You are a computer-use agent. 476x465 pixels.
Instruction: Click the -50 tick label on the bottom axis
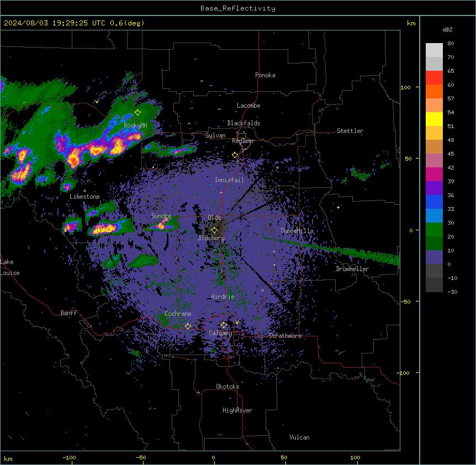click(141, 457)
